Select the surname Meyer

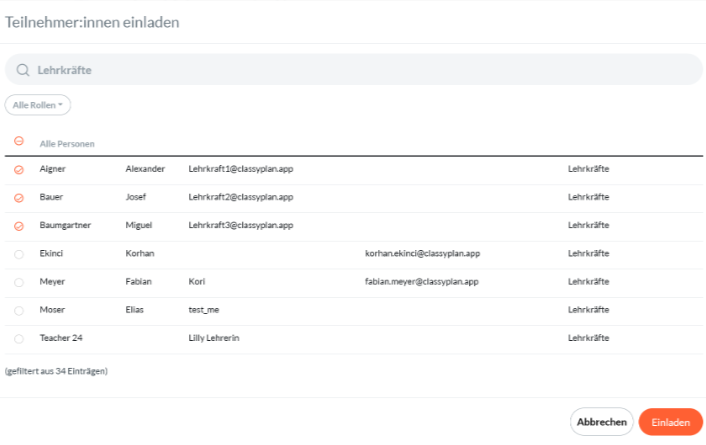pyautogui.click(x=52, y=282)
